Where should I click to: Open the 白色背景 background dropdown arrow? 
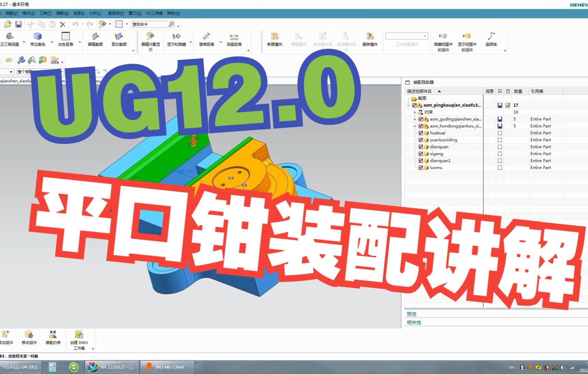click(80, 42)
